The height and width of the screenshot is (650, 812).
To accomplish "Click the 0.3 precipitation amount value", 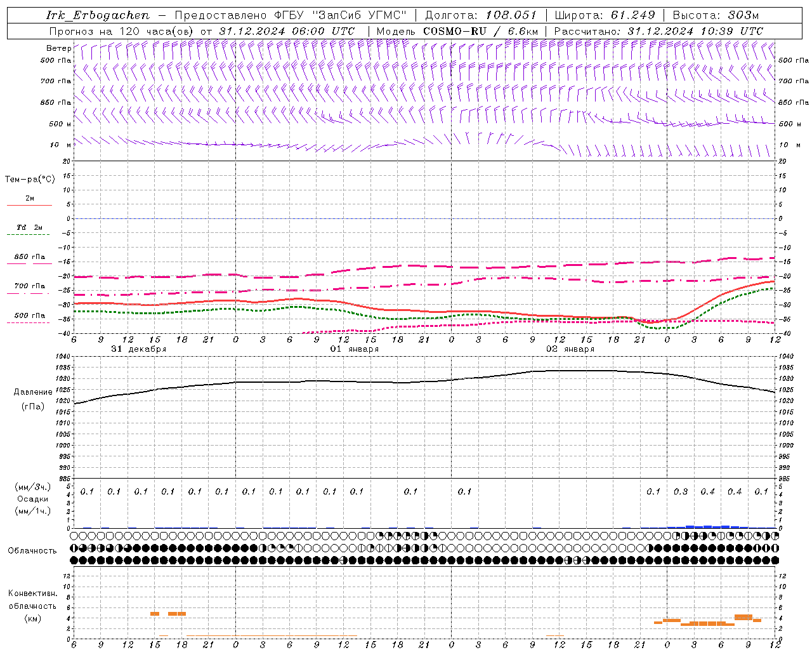I will (x=681, y=492).
